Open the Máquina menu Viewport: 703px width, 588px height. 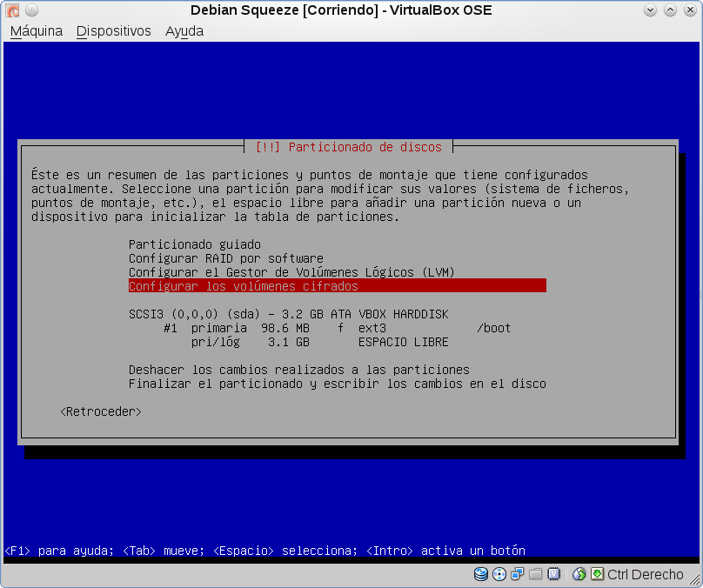coord(37,31)
